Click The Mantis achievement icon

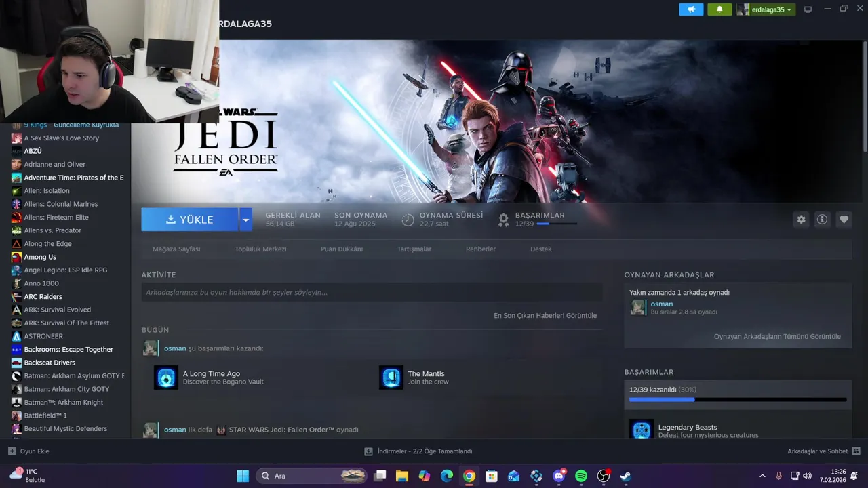tap(391, 378)
